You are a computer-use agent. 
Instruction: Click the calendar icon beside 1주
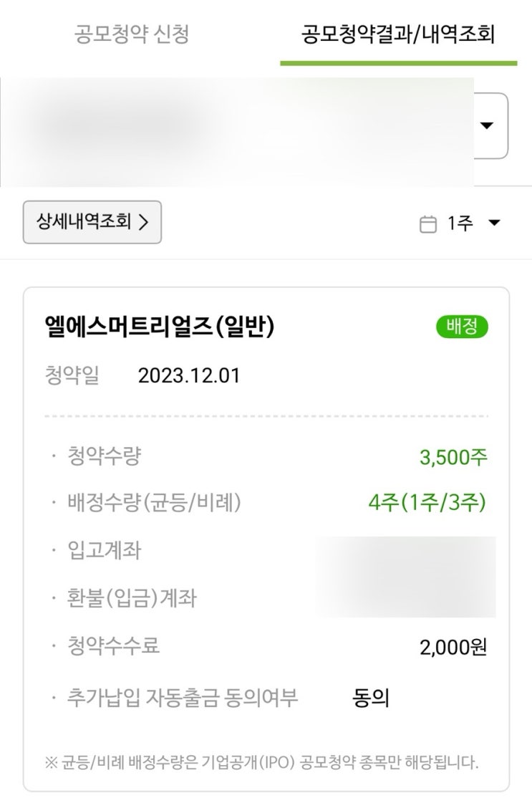[427, 224]
